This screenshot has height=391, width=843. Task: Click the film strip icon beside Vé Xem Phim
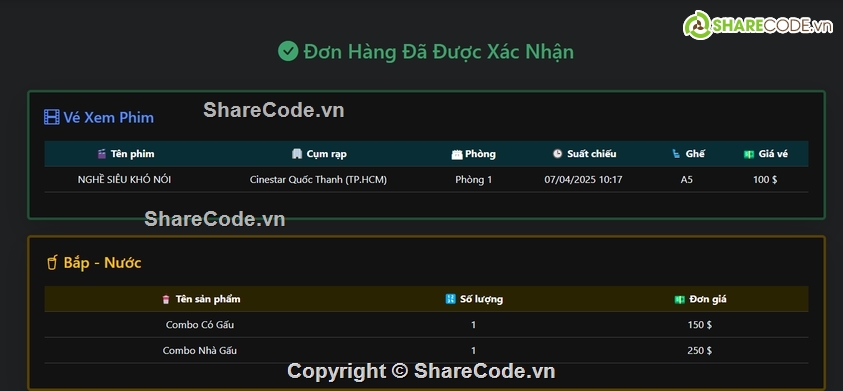click(x=52, y=117)
